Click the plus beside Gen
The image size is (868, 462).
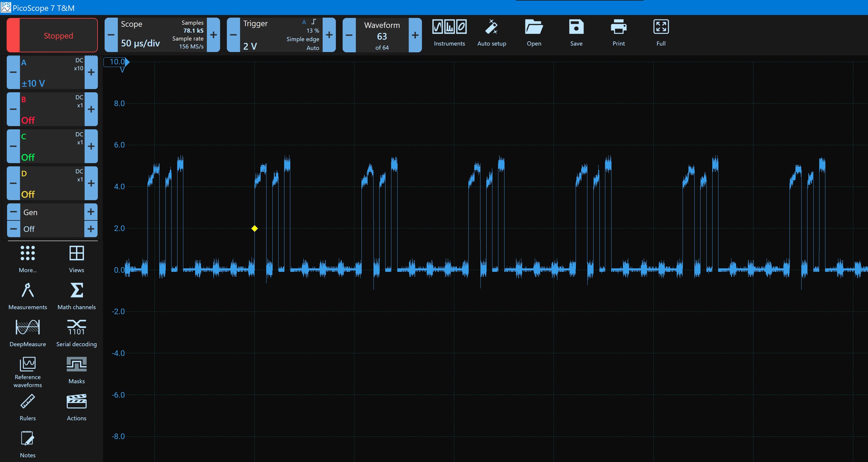point(91,212)
